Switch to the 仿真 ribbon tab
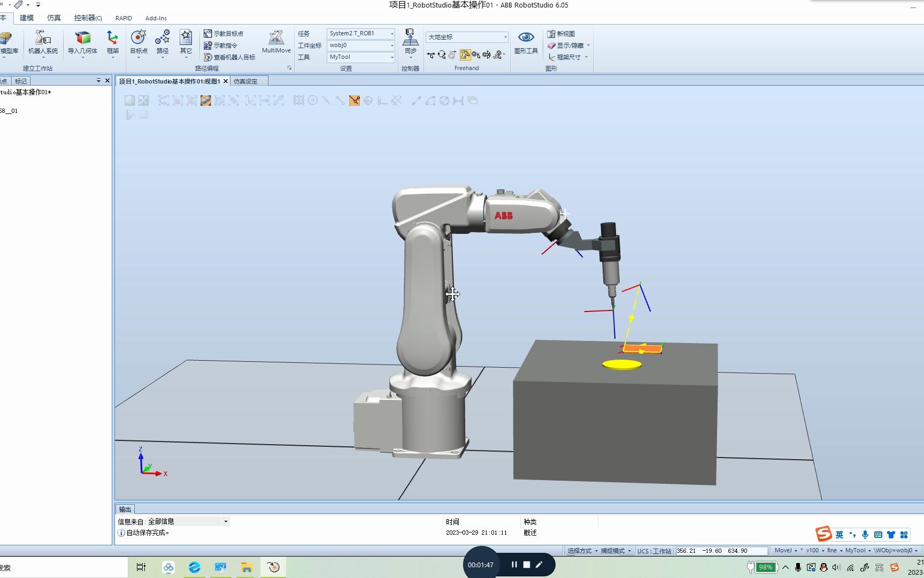Image resolution: width=924 pixels, height=578 pixels. pyautogui.click(x=54, y=18)
